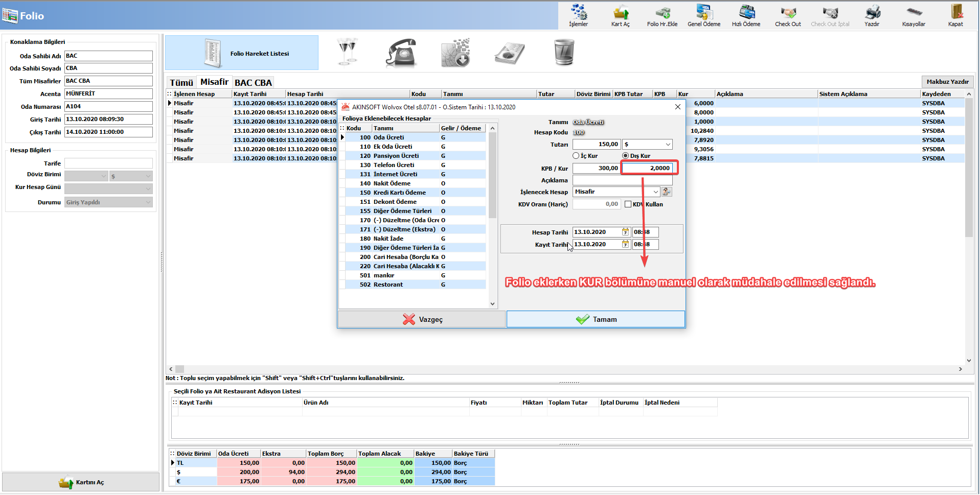
Task: Select account row 150 Kredi Kartı Ödeme
Action: click(x=415, y=193)
